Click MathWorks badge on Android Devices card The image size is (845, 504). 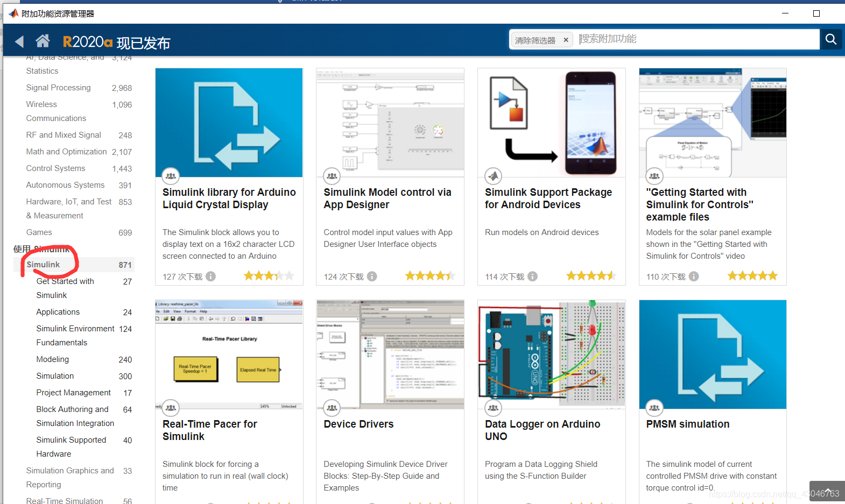click(x=493, y=176)
